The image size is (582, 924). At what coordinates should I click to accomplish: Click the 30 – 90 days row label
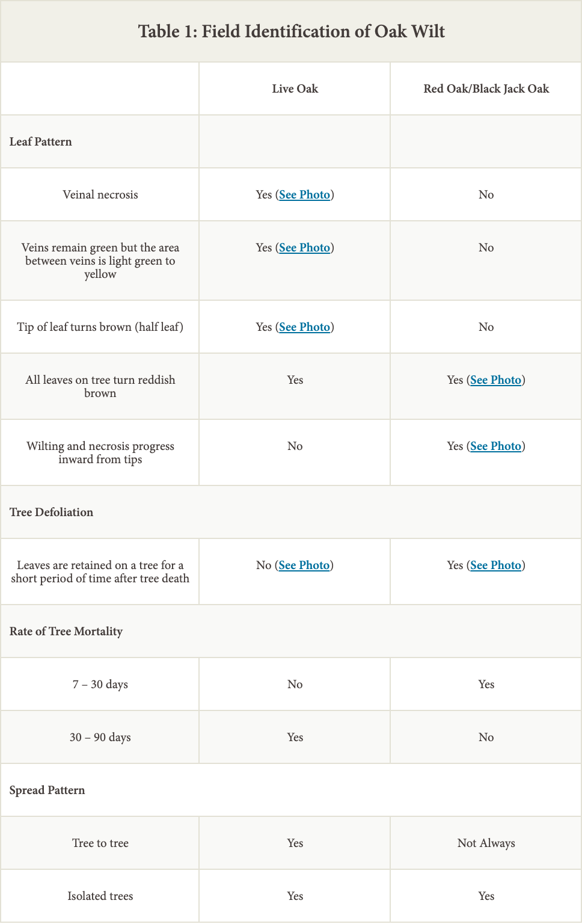(x=100, y=738)
